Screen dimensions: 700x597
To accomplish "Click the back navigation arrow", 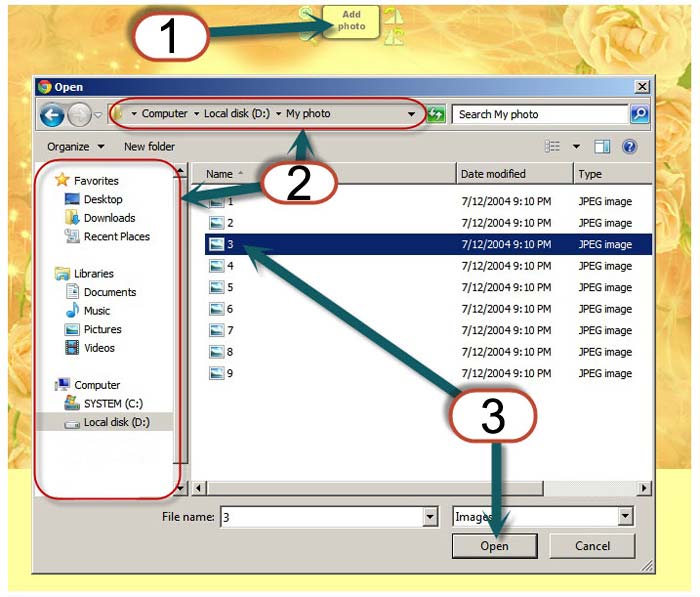I will coord(52,115).
